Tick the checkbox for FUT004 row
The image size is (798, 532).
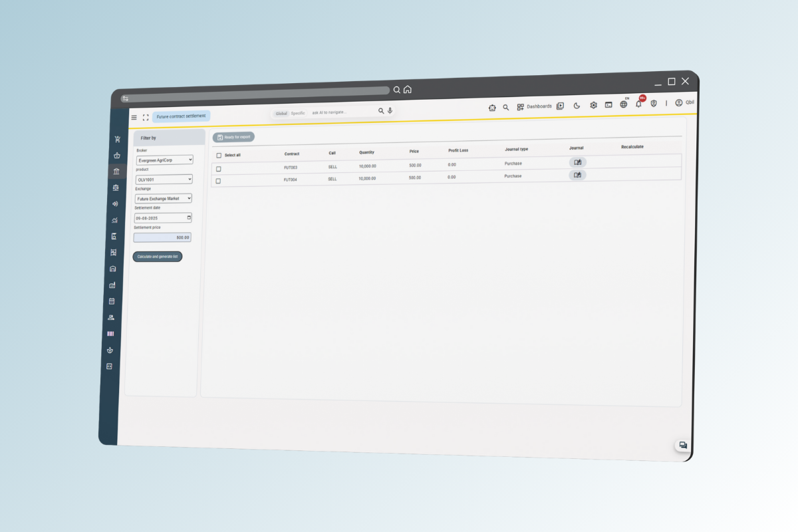tap(218, 181)
